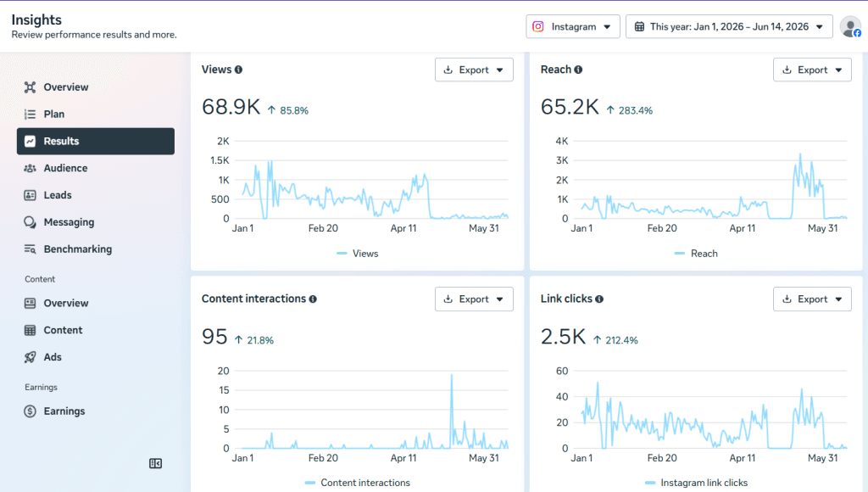This screenshot has width=868, height=492.
Task: Click the Instagram logo icon
Action: click(x=538, y=26)
